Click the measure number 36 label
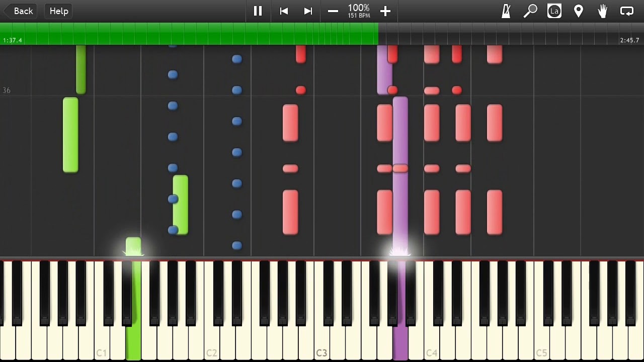Image resolution: width=644 pixels, height=362 pixels. tap(7, 90)
